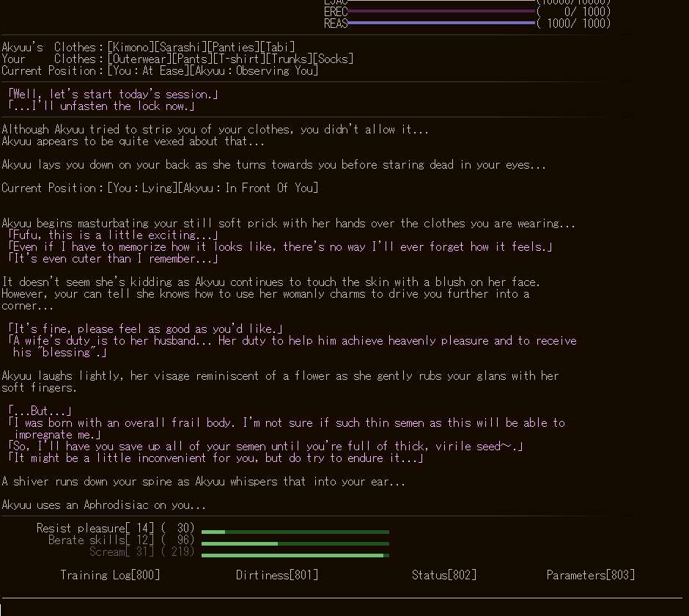Screen dimensions: 689x616
Task: Click the purple EREC gauge bar
Action: pos(441,11)
